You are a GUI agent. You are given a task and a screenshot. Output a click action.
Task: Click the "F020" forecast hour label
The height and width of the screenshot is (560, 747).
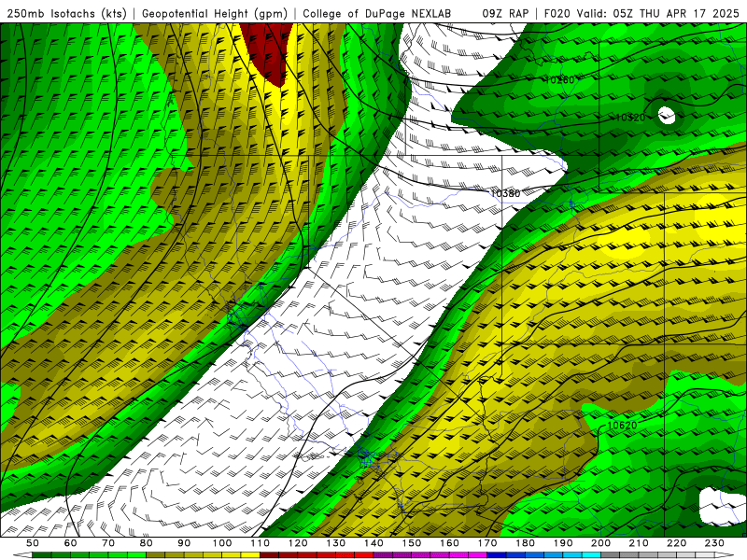click(x=557, y=13)
